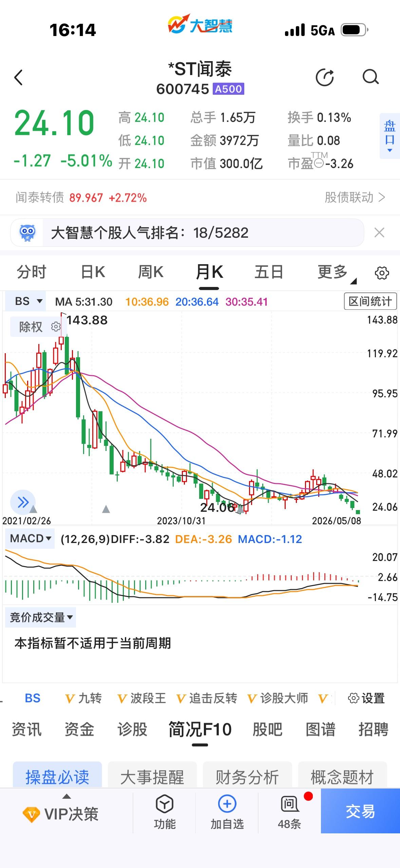The height and width of the screenshot is (868, 400).
Task: Open 股债联动 chevron link
Action: pyautogui.click(x=355, y=197)
